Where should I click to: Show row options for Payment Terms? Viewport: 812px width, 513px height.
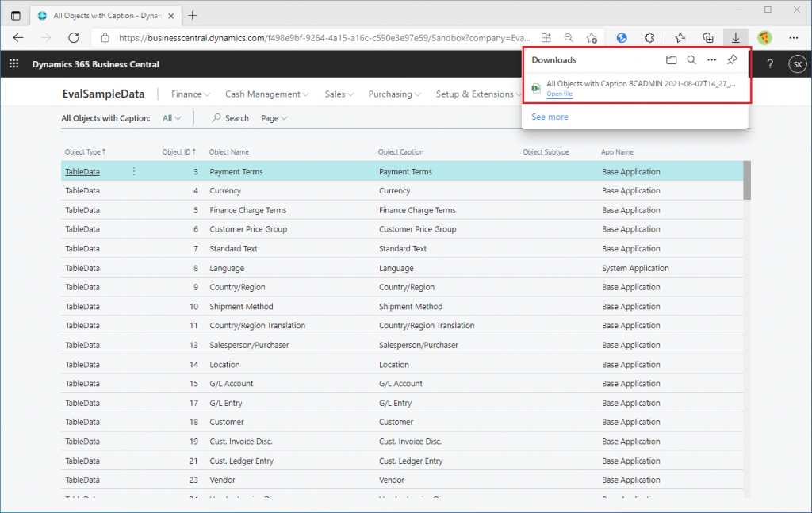pyautogui.click(x=133, y=171)
